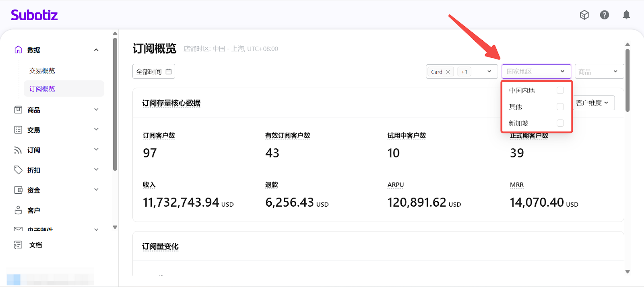Open notifications bell icon
This screenshot has width=644, height=287.
pos(626,15)
